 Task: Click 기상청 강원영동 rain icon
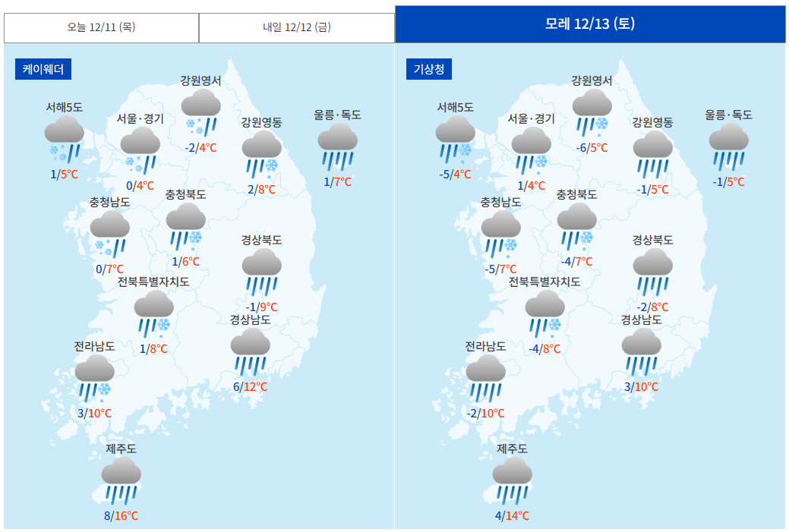[653, 155]
